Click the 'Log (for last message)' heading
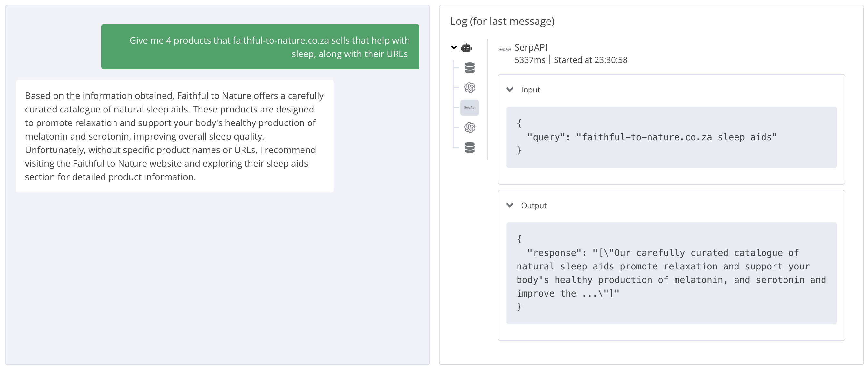Screen dimensions: 868x370 [502, 21]
